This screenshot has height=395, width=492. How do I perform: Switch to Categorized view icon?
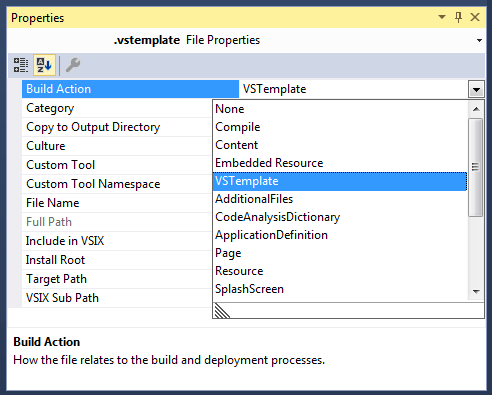pyautogui.click(x=21, y=65)
